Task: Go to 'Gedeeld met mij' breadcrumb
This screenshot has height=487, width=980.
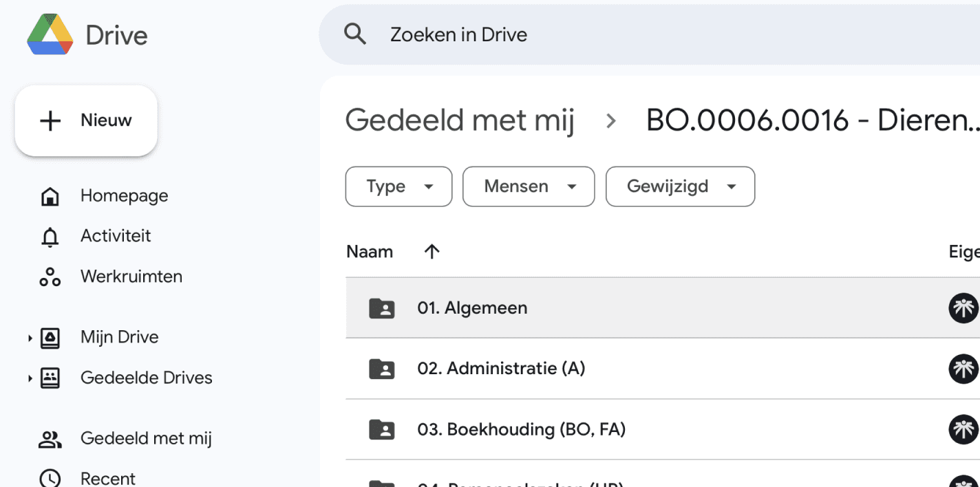Action: [460, 120]
